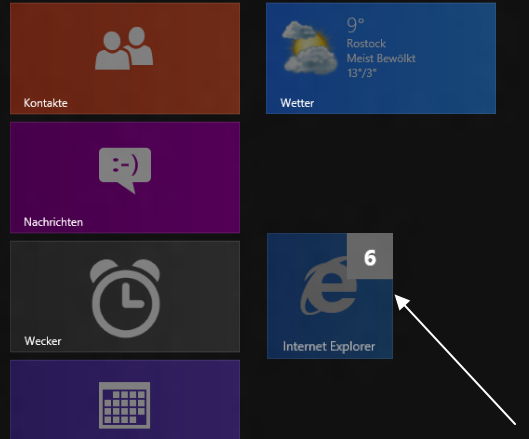Click the cloudy sun weather icon
529x439 pixels.
[309, 47]
